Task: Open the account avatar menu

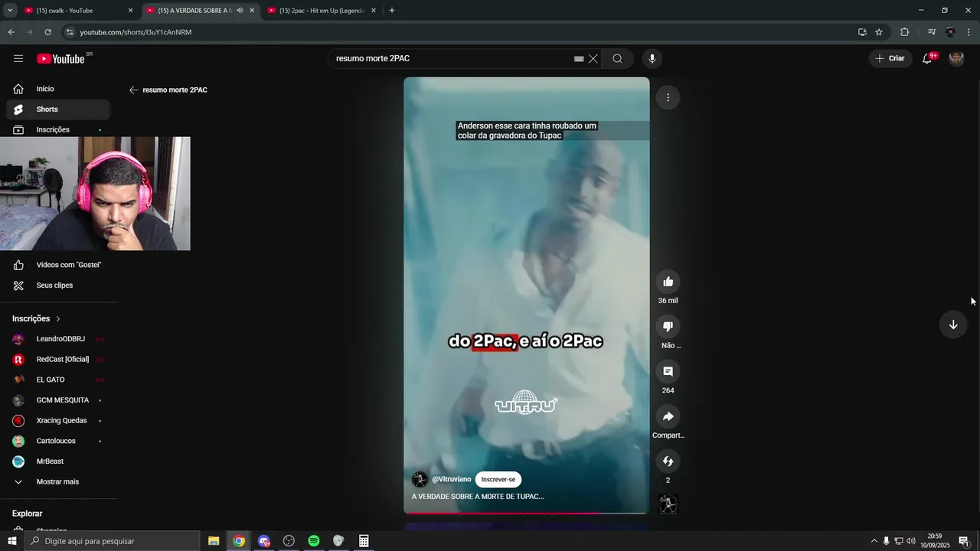Action: (x=956, y=59)
